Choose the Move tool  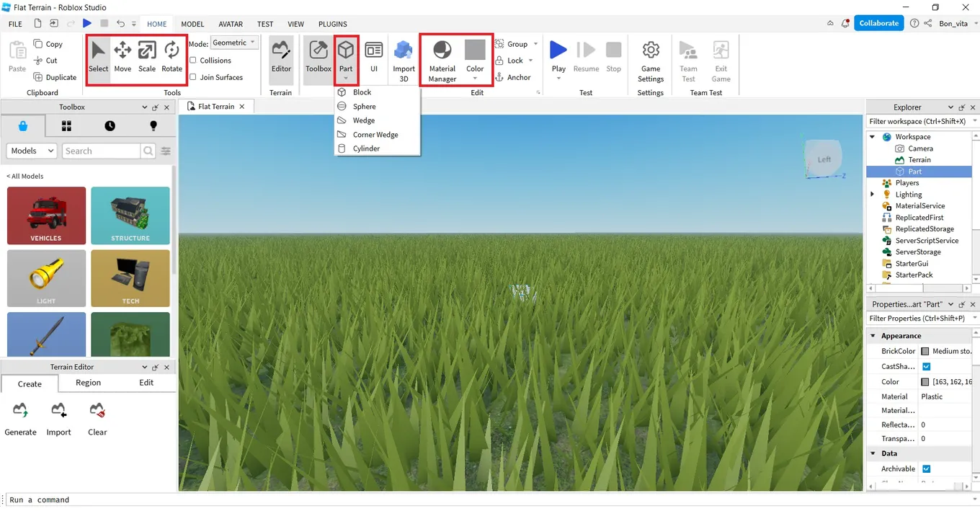(x=122, y=57)
